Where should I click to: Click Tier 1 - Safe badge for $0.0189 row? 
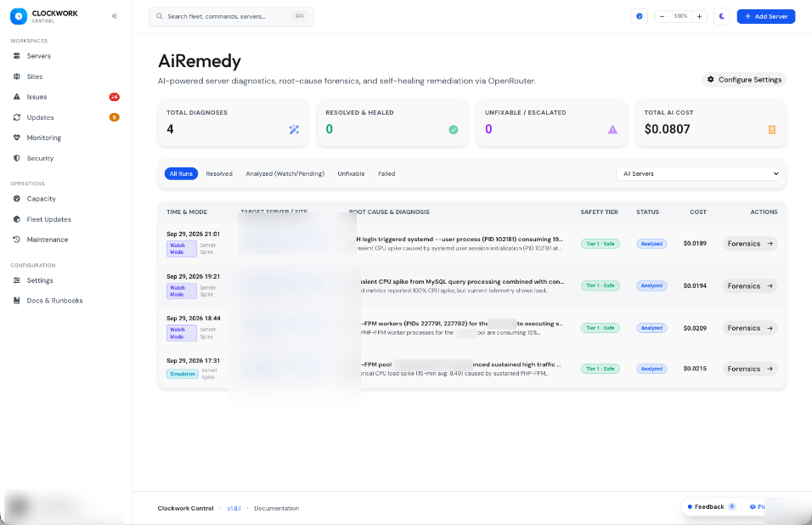tap(600, 243)
